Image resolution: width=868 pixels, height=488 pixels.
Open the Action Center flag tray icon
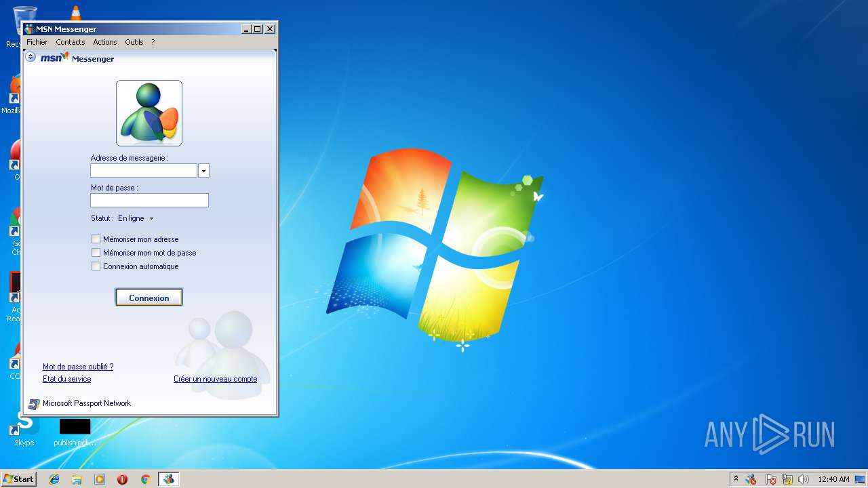[x=770, y=479]
